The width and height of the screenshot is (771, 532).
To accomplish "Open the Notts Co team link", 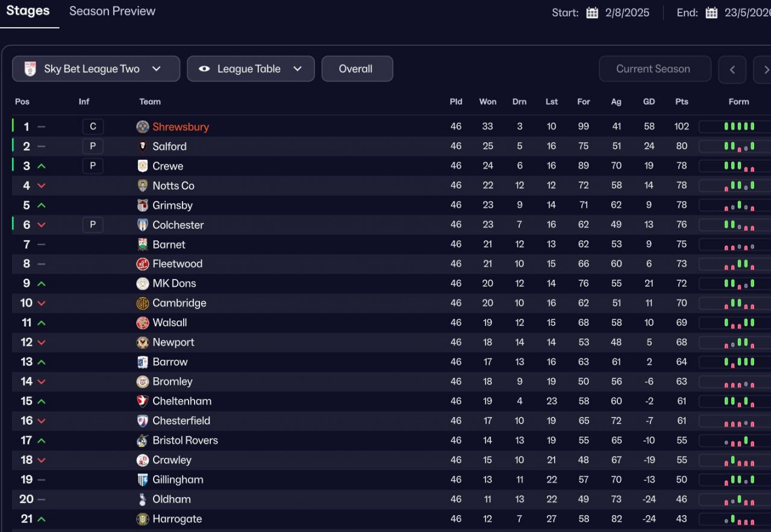I will tap(173, 186).
